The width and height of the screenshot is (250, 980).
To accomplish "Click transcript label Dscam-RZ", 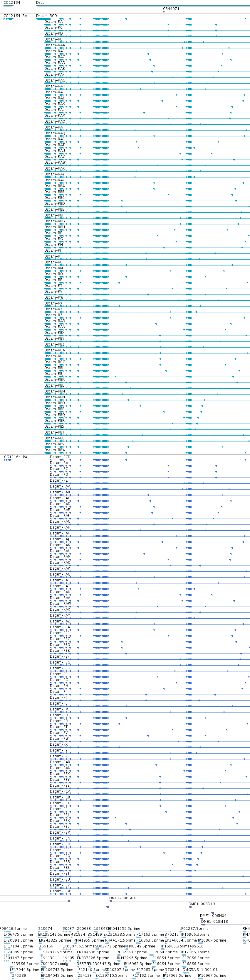I will tap(53, 315).
